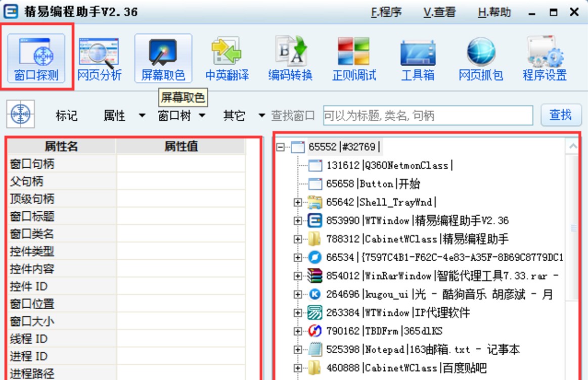
Task: Select the 控件类型 property row
Action: click(x=126, y=252)
